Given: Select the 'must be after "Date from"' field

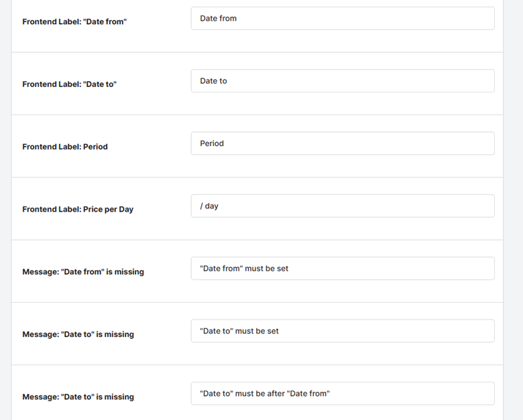Looking at the screenshot, I should click(343, 394).
